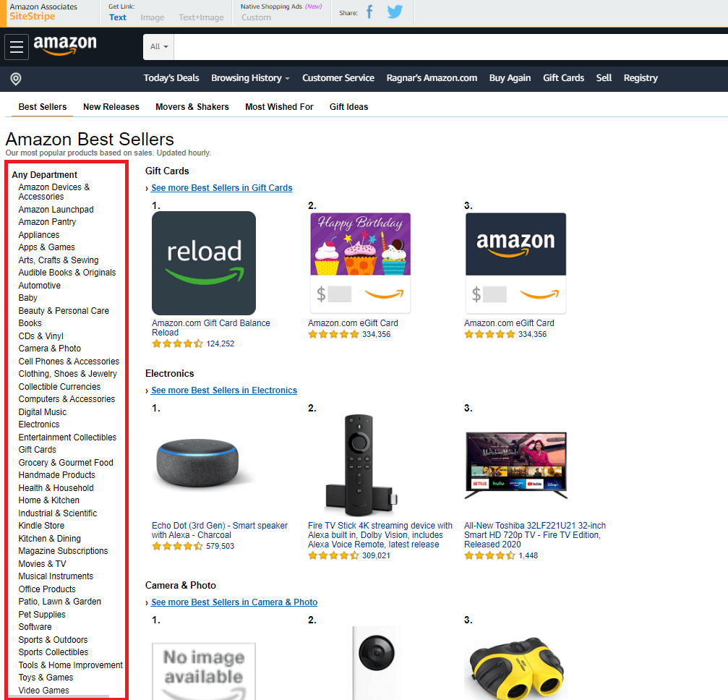Open See more Best Sellers in Electronics
728x700 pixels.
coord(224,390)
